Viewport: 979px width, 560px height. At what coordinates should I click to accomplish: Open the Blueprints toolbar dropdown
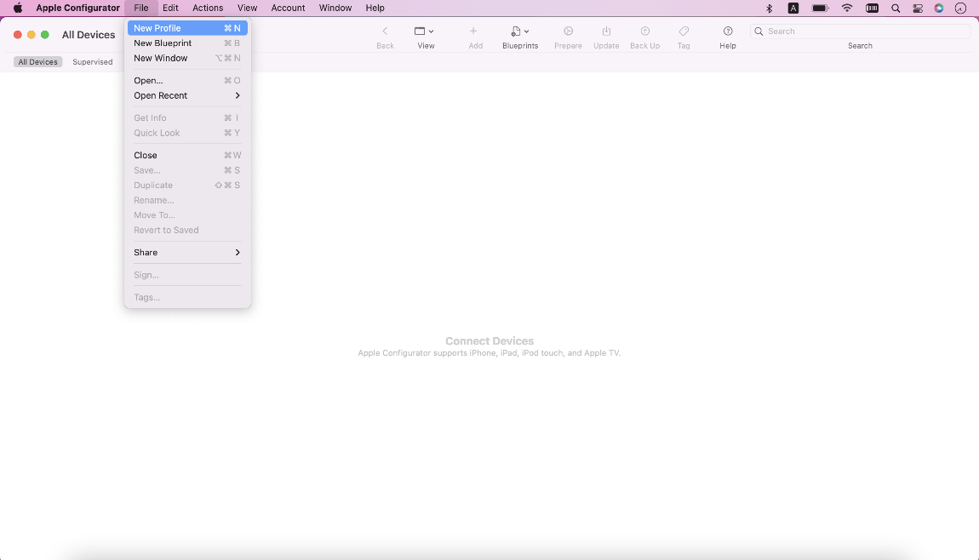(x=519, y=31)
